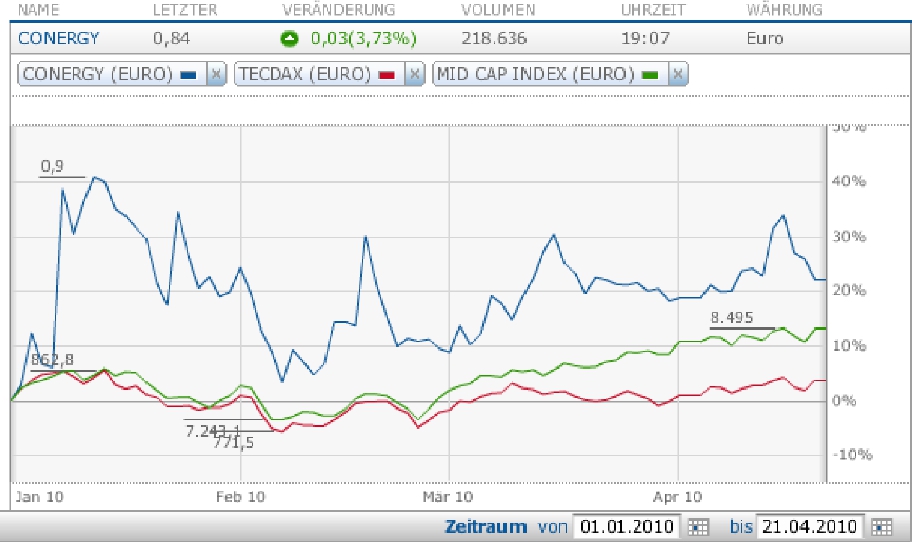Remove the CONERGY (EURO) series with its x

pos(216,74)
